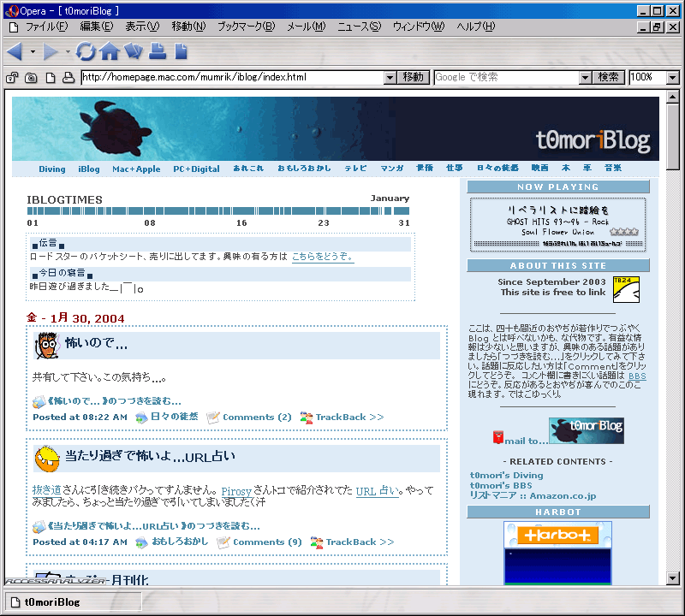Click the scrollbar up arrow
The width and height of the screenshot is (685, 616).
pos(673,97)
